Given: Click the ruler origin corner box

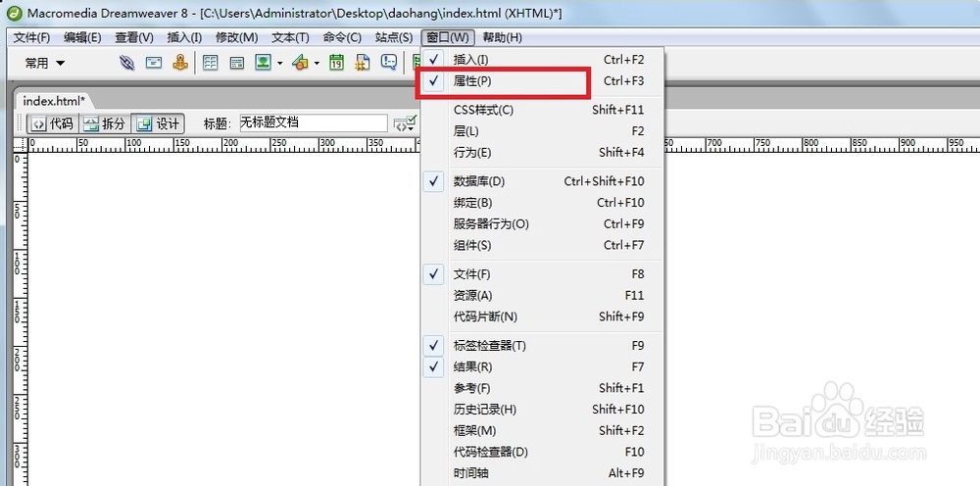Looking at the screenshot, I should (21, 145).
